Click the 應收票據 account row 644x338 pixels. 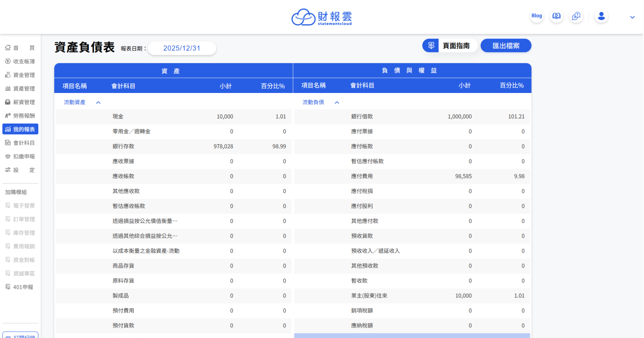coord(173,161)
